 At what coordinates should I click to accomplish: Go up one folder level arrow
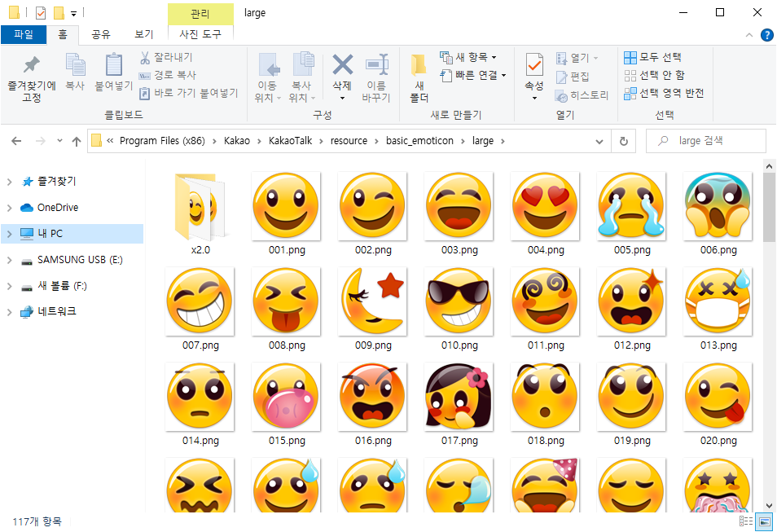tap(77, 141)
